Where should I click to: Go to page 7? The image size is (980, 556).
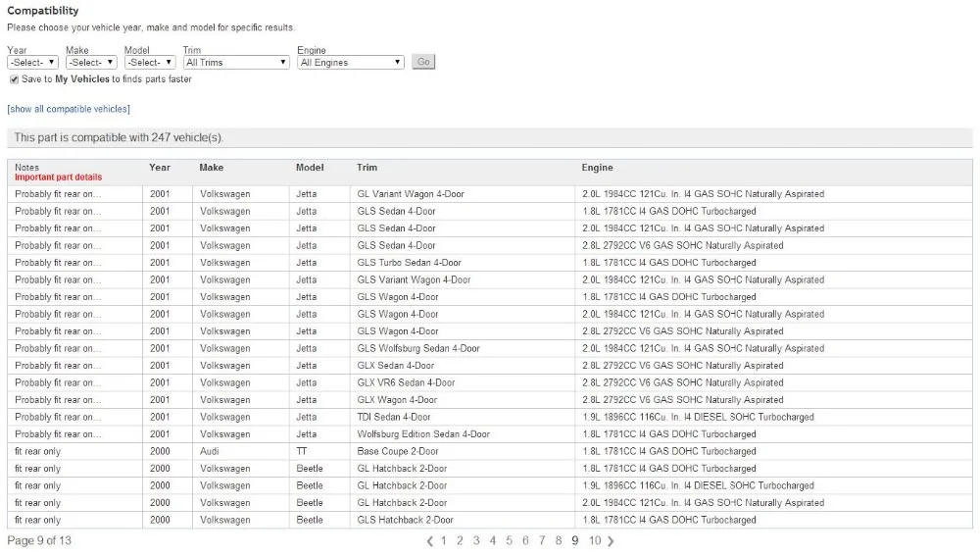tap(542, 540)
